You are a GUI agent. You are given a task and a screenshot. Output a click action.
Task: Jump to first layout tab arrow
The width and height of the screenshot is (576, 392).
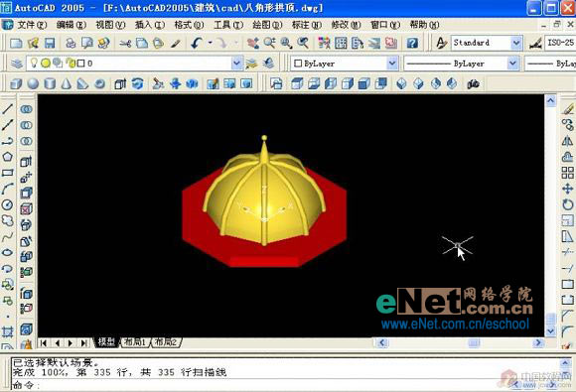pos(44,342)
